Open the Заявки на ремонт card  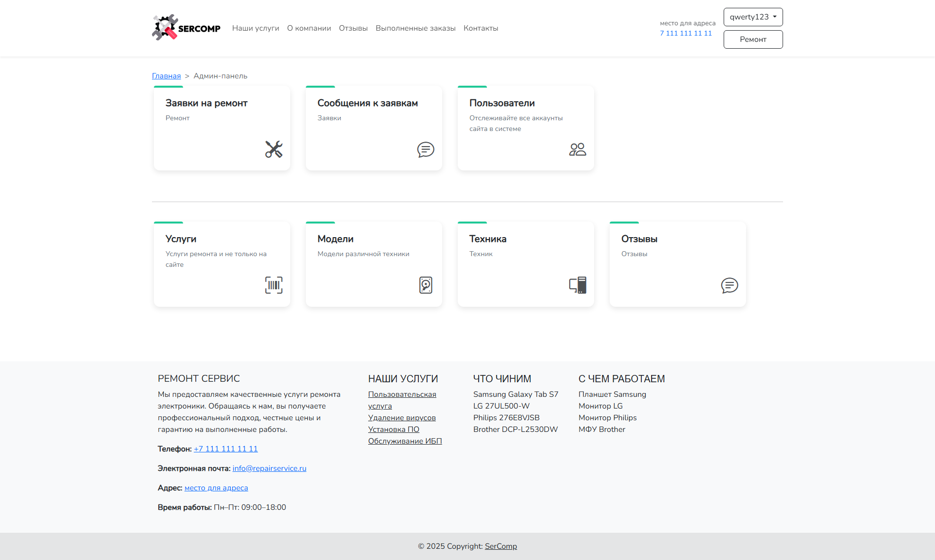pyautogui.click(x=206, y=103)
